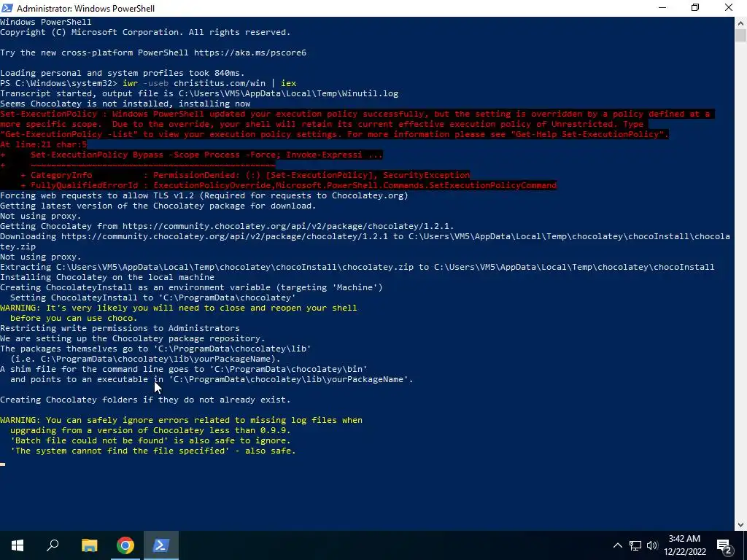Viewport: 747px width, 560px height.
Task: Click 'Getting latest version of the Chocolatey package' line
Action: point(158,206)
